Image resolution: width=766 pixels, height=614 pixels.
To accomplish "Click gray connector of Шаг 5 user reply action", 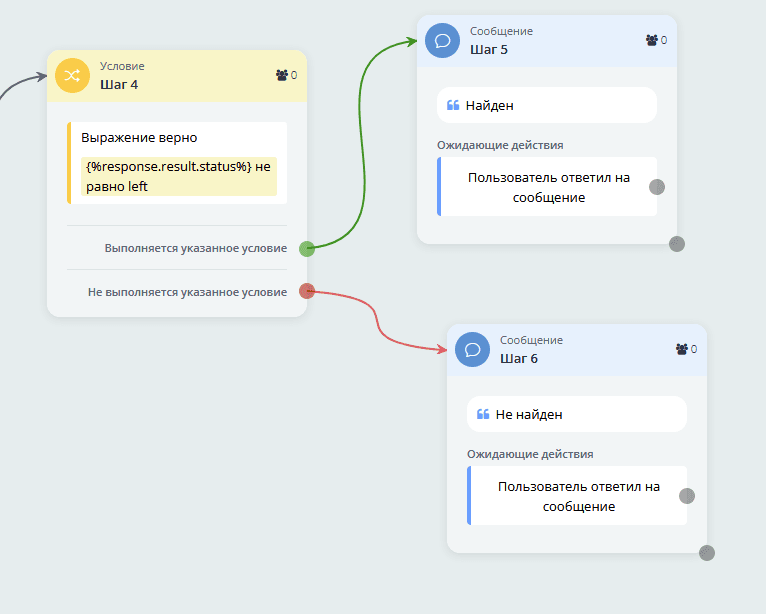I will (657, 187).
